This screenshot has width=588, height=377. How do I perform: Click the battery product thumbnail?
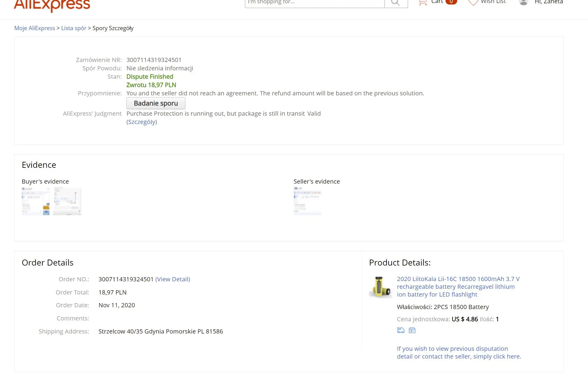click(x=380, y=287)
